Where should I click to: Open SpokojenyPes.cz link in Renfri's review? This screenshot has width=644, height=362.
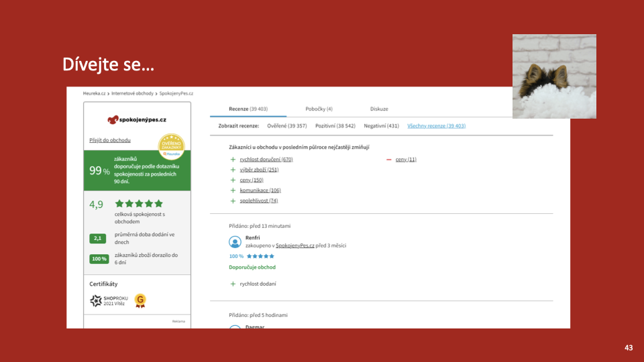[295, 245]
